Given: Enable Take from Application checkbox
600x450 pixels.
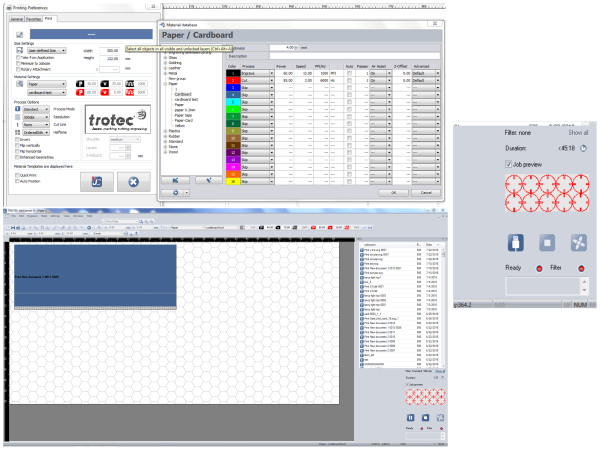Looking at the screenshot, I should [x=18, y=57].
